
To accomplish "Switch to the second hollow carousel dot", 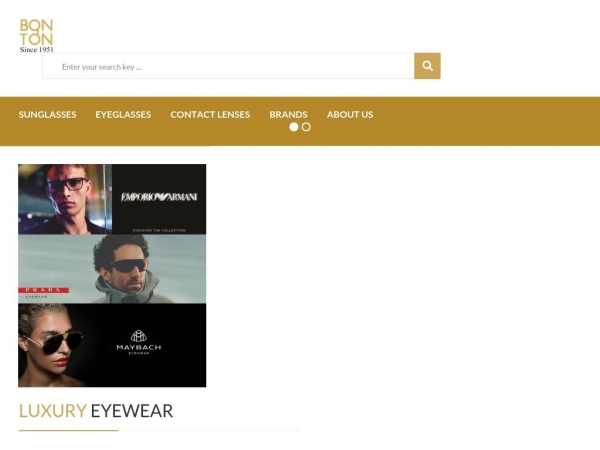I will tap(306, 127).
